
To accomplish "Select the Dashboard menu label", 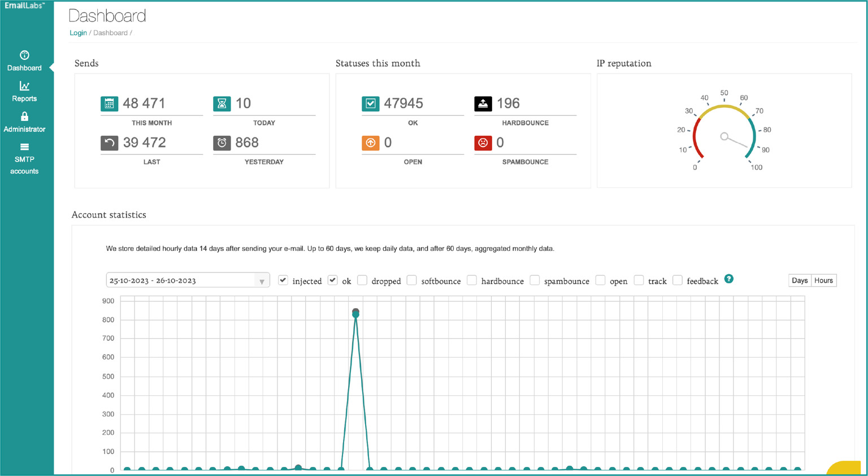I will pyautogui.click(x=24, y=68).
